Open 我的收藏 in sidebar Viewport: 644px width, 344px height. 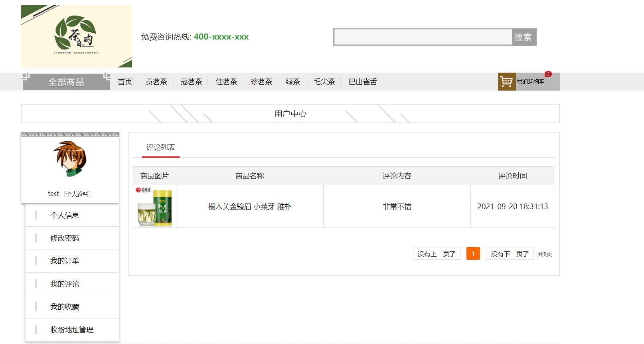click(x=65, y=307)
